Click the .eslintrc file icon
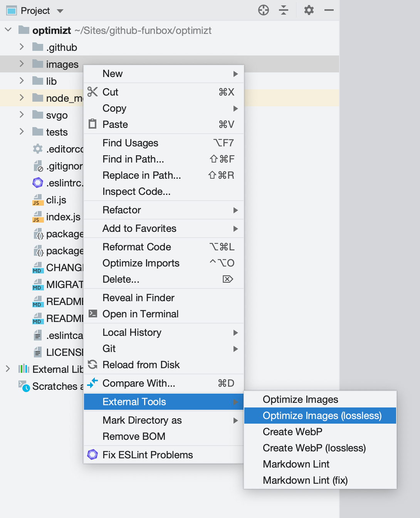Screen dimensions: 420x518 pos(37,183)
